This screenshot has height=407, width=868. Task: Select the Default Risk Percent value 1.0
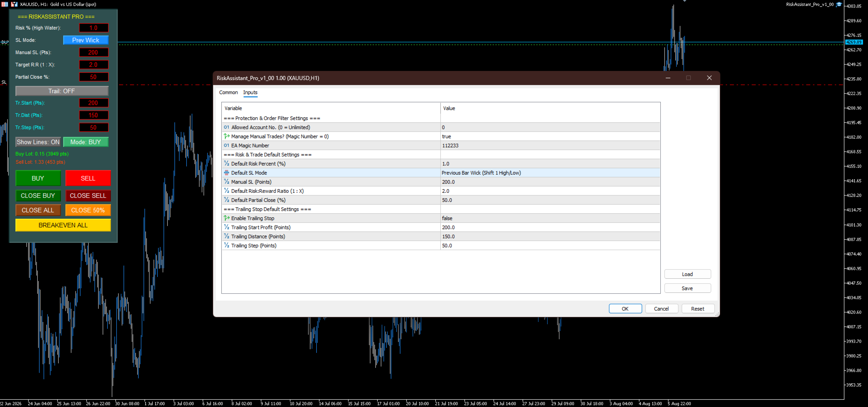point(550,164)
